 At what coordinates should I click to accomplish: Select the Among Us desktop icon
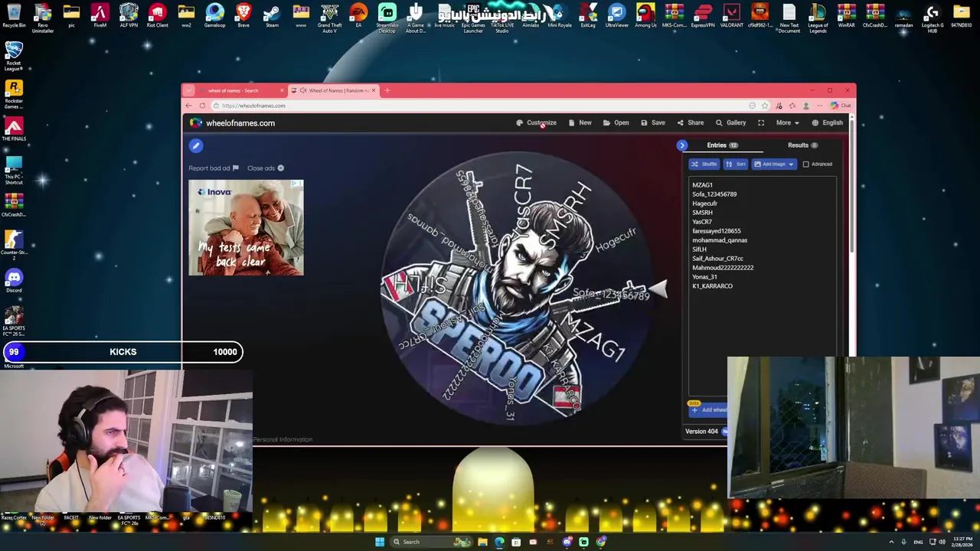tap(645, 15)
